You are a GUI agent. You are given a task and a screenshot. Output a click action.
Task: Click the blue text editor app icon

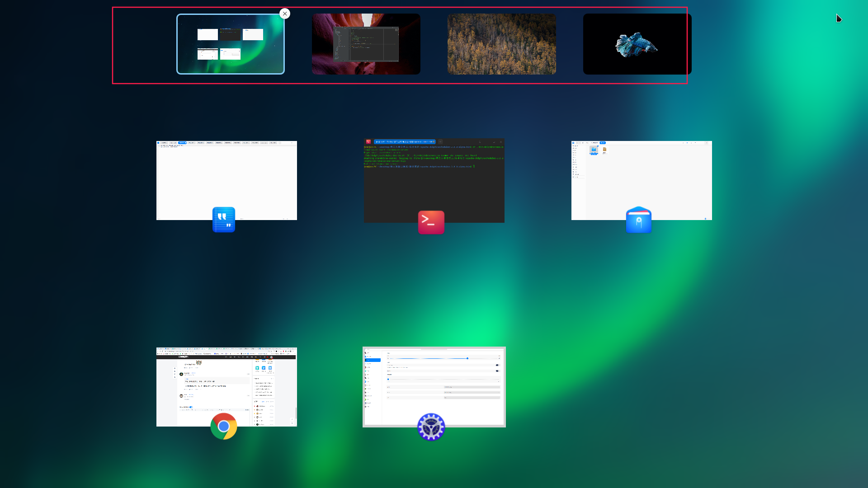tap(224, 220)
